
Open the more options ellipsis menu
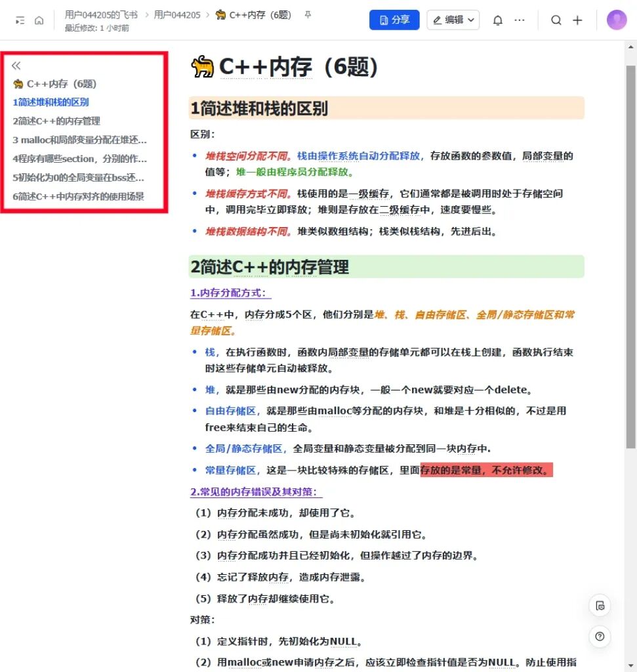point(519,20)
